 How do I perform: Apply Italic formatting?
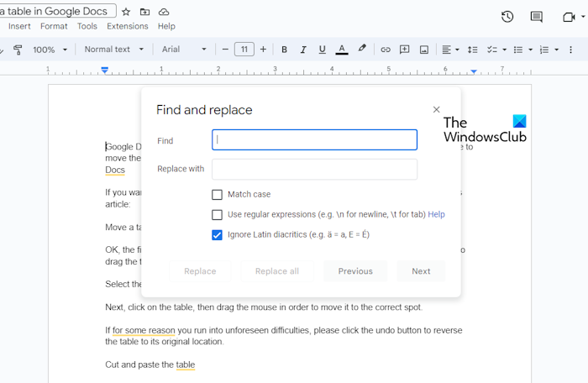(x=303, y=50)
